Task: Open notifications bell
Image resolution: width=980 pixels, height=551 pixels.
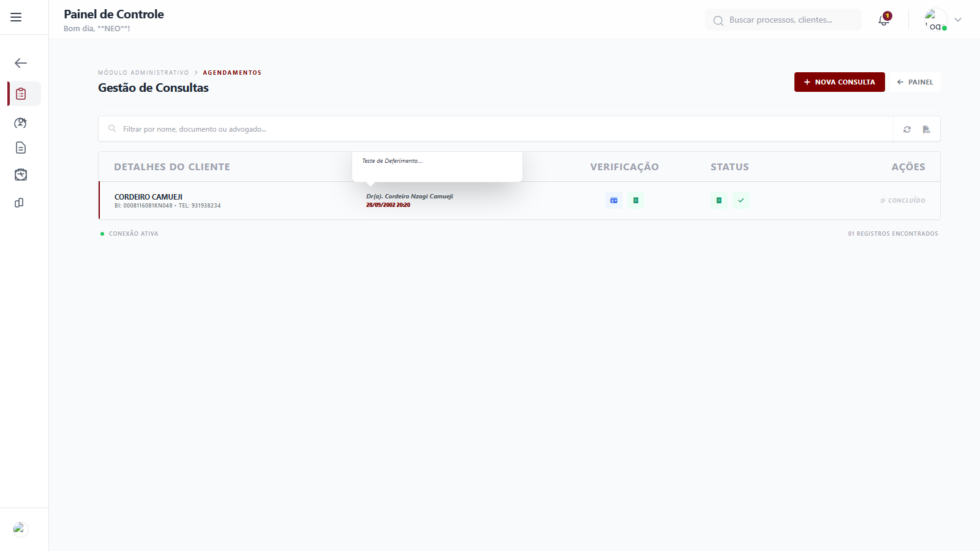Action: pyautogui.click(x=884, y=20)
